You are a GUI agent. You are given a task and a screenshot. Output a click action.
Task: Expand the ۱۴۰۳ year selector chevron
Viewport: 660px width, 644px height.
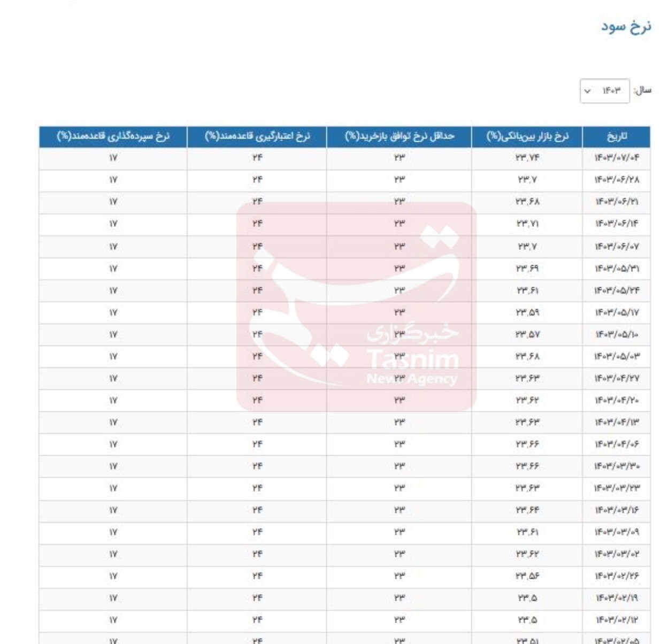click(588, 91)
